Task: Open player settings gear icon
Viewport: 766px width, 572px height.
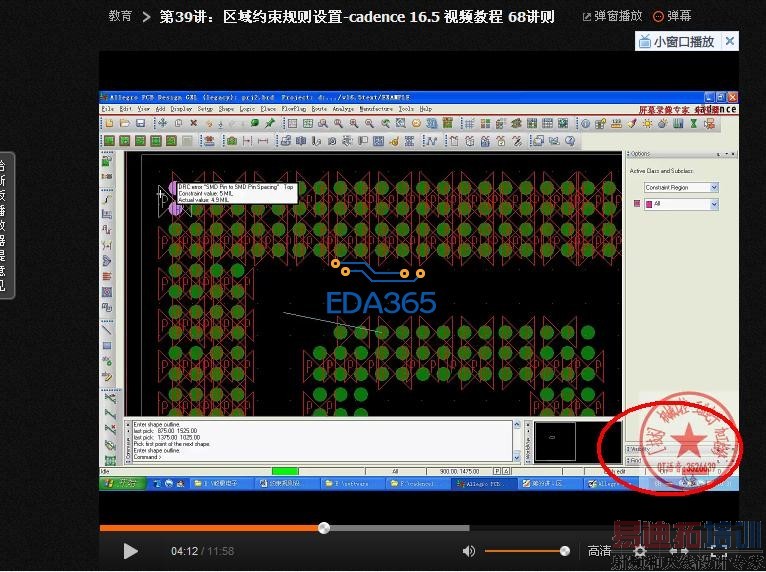Action: pyautogui.click(x=639, y=551)
